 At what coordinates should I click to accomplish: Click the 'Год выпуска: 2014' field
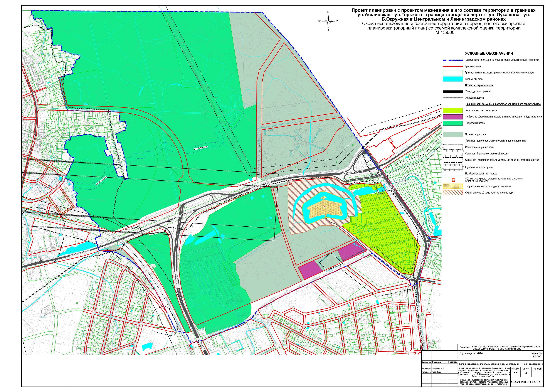coord(471,353)
